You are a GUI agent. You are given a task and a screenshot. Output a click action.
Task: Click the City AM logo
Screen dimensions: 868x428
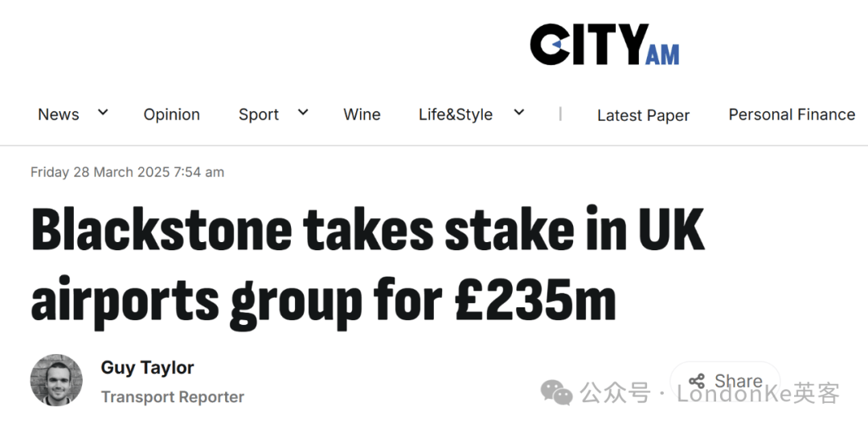click(604, 44)
